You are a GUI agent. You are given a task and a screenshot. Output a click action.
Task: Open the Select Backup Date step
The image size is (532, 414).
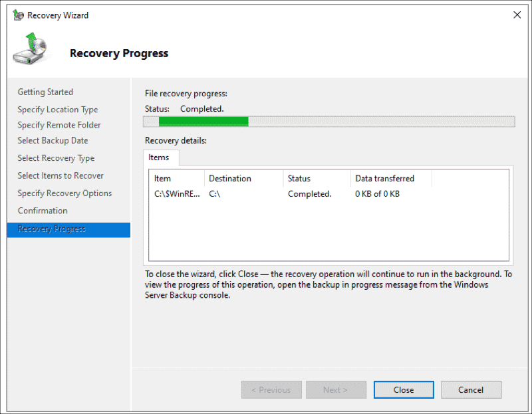(53, 140)
